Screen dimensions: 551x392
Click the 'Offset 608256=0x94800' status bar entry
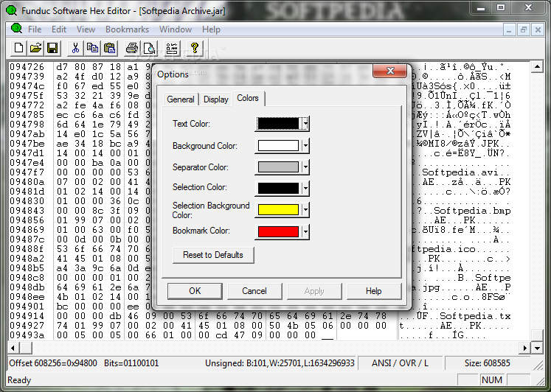click(53, 363)
